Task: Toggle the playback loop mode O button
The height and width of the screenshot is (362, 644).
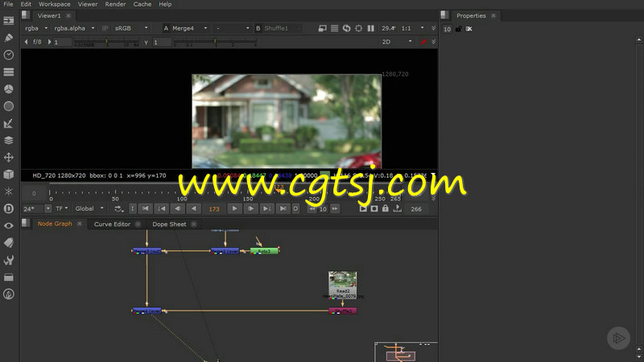Action: [x=295, y=209]
